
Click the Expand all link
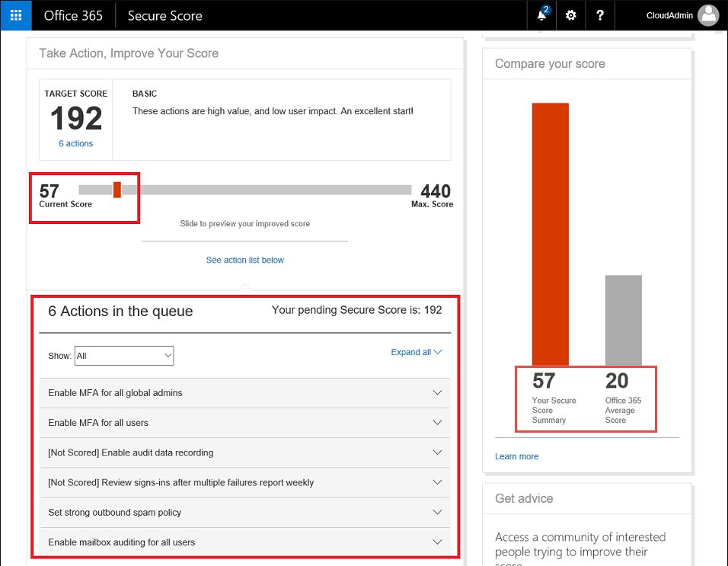[416, 352]
